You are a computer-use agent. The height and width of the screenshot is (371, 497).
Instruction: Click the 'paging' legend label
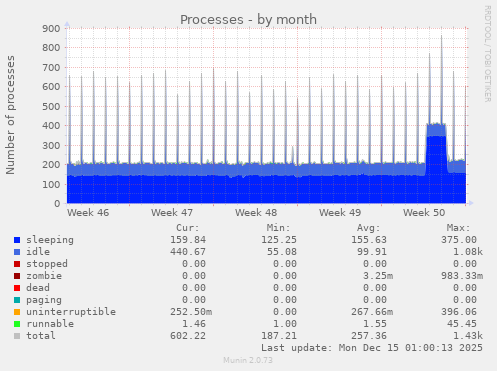tap(44, 300)
